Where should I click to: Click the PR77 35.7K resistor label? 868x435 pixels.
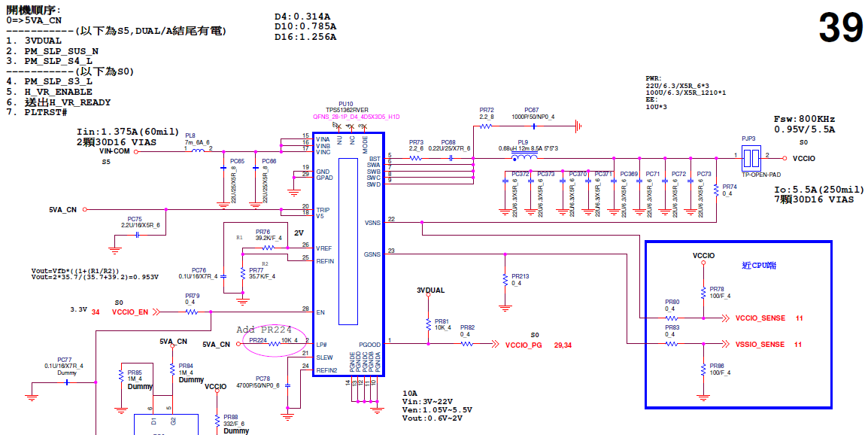pyautogui.click(x=256, y=270)
